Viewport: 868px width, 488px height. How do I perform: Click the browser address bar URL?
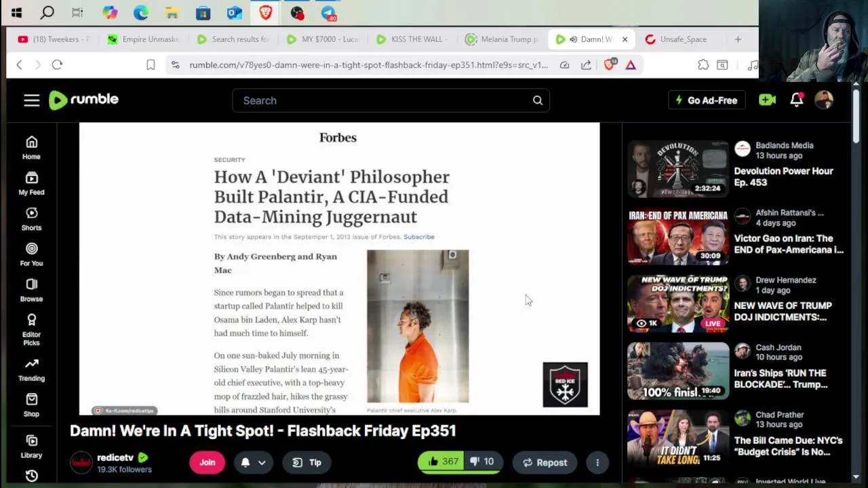click(368, 65)
